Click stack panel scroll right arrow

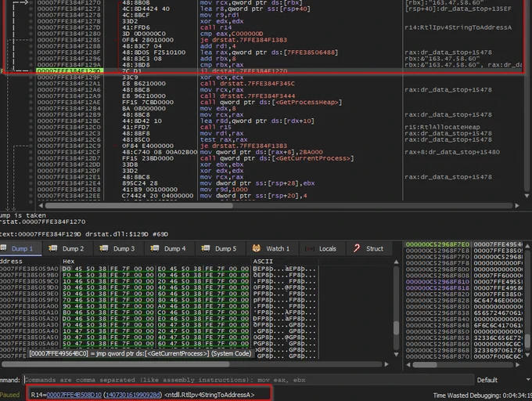(517, 365)
